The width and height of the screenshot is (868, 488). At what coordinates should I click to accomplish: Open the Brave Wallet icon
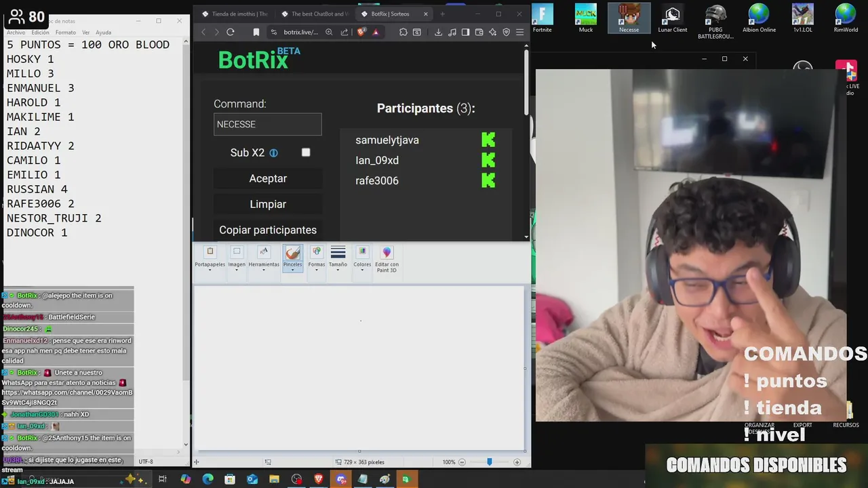click(479, 32)
